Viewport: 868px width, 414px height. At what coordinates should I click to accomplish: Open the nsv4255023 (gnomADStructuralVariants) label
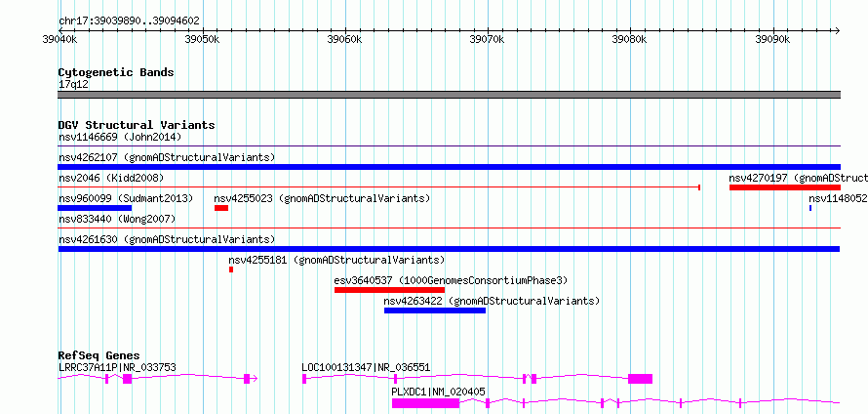[322, 198]
